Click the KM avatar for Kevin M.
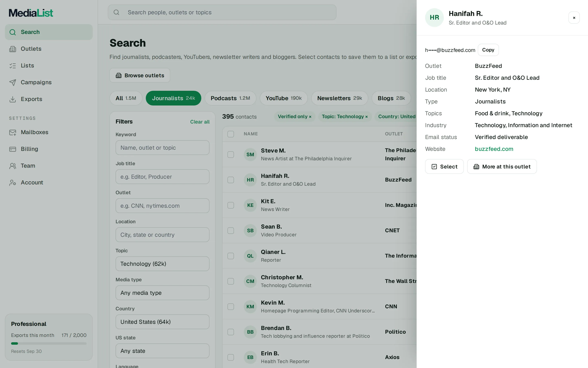This screenshot has width=588, height=368. (x=250, y=306)
